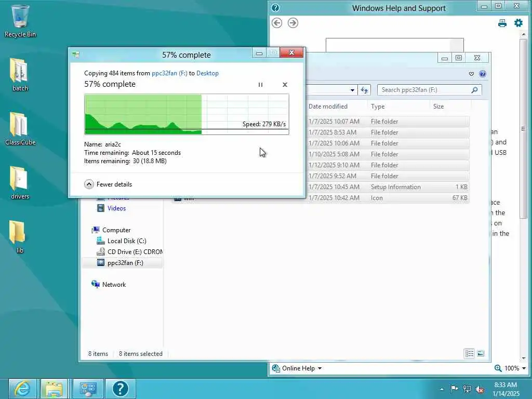Collapse copy dialog with Fewer details
This screenshot has width=532, height=399.
(x=108, y=184)
